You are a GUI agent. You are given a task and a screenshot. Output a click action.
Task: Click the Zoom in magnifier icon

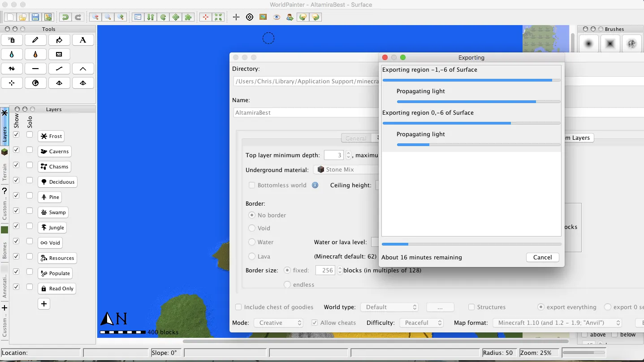pyautogui.click(x=120, y=17)
